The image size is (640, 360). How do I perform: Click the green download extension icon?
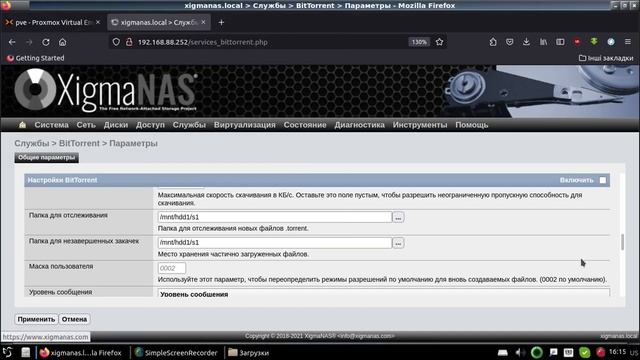[x=594, y=42]
